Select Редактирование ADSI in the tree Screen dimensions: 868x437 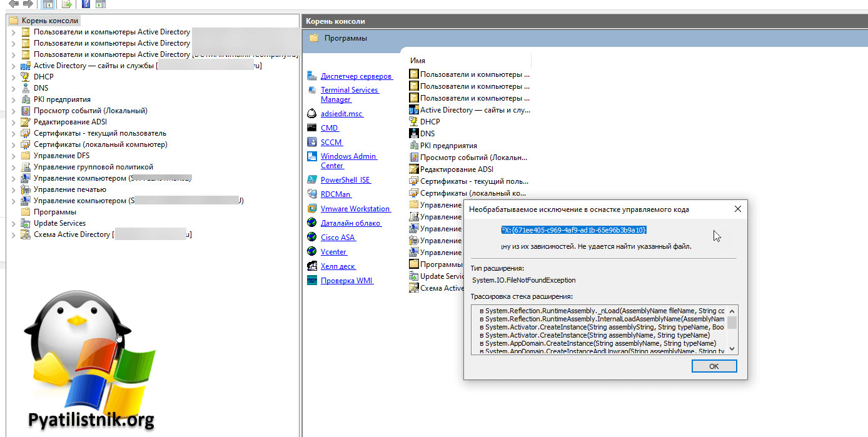pos(70,122)
